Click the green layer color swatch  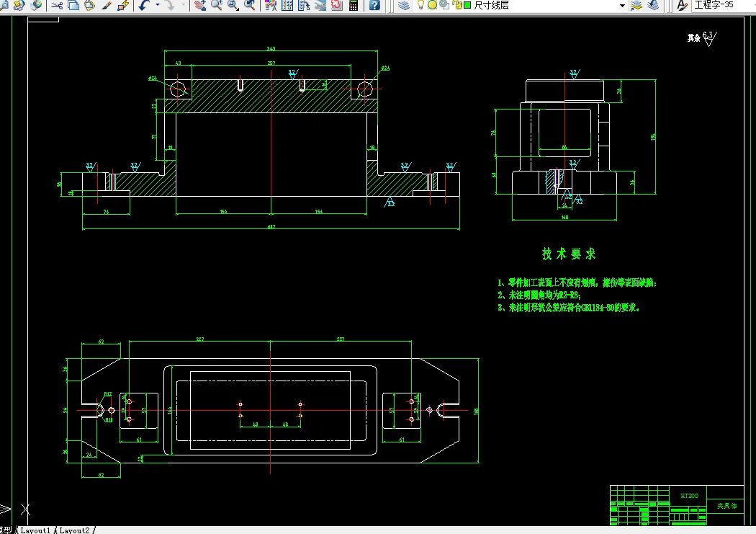click(x=467, y=5)
